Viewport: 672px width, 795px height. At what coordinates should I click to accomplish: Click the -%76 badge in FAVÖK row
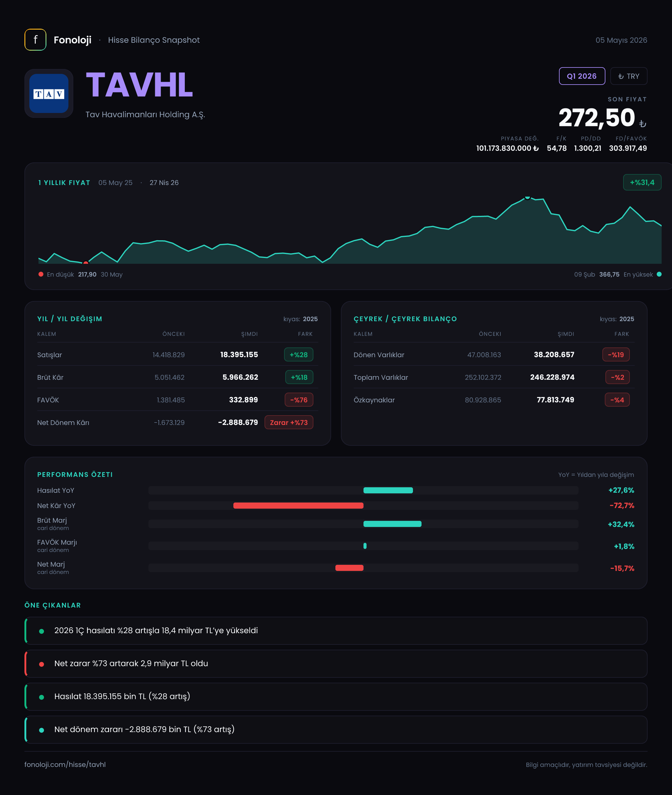299,400
